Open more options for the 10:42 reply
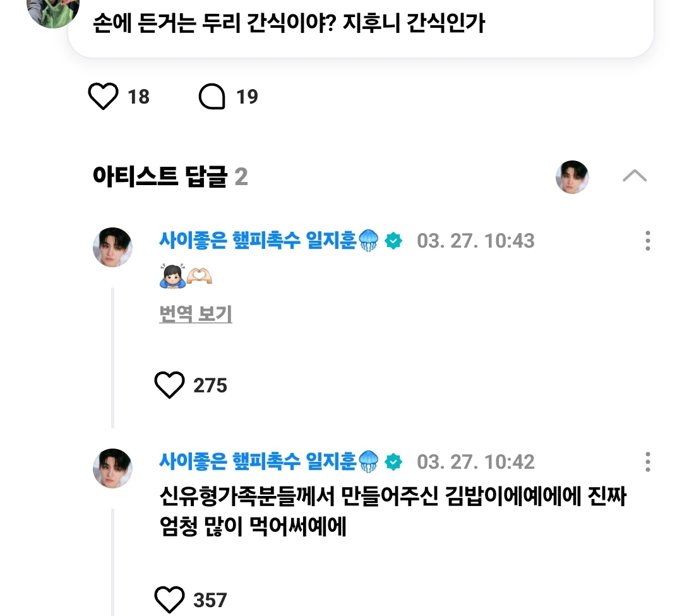This screenshot has height=616, width=682. point(648,462)
